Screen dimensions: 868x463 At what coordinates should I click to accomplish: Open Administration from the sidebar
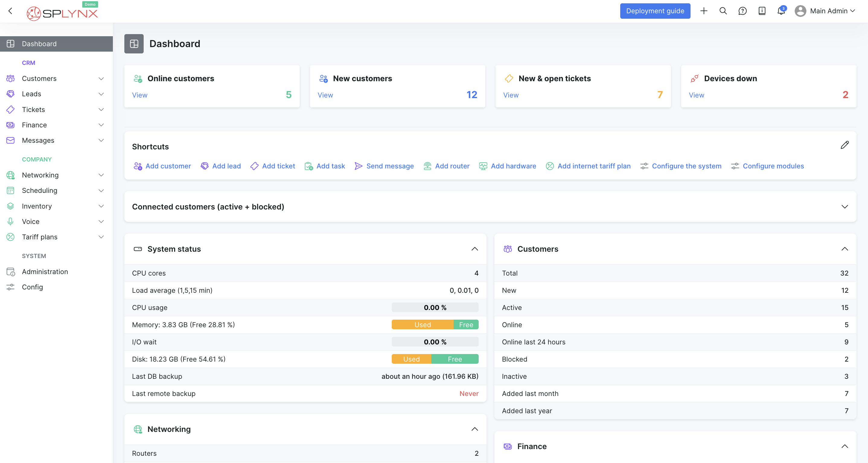[45, 272]
